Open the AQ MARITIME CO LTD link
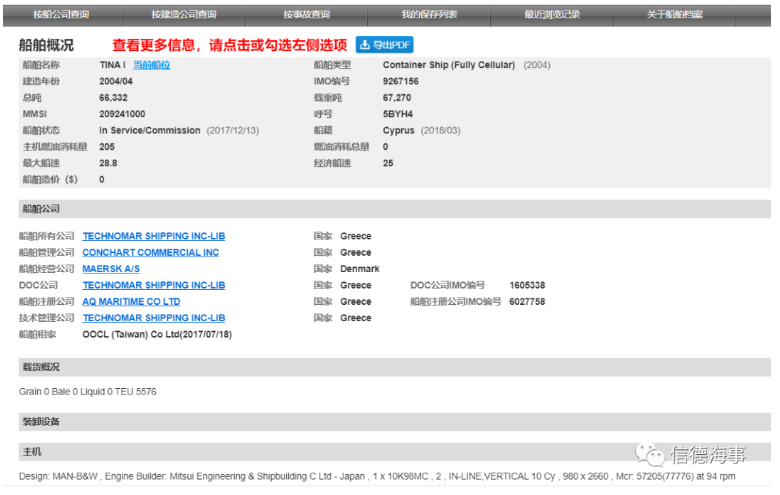This screenshot has height=495, width=780. 131,301
